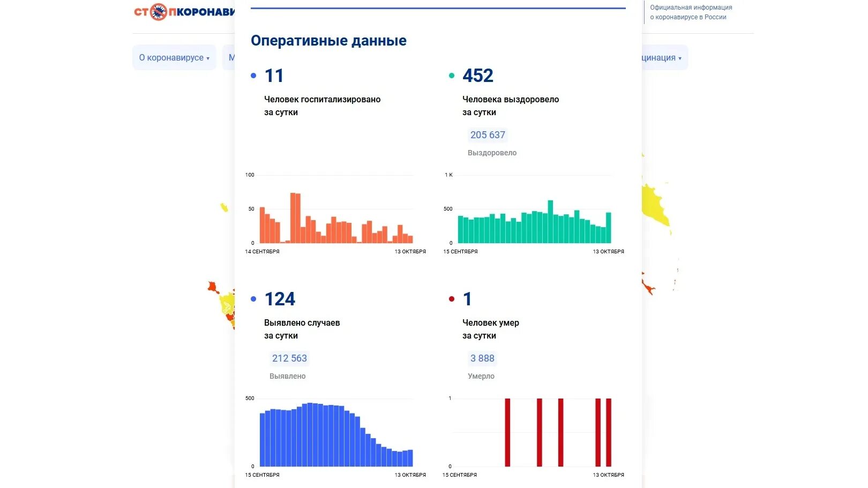Click the «3 888» deaths total badge
Viewport: 868px width, 488px height.
coord(482,358)
